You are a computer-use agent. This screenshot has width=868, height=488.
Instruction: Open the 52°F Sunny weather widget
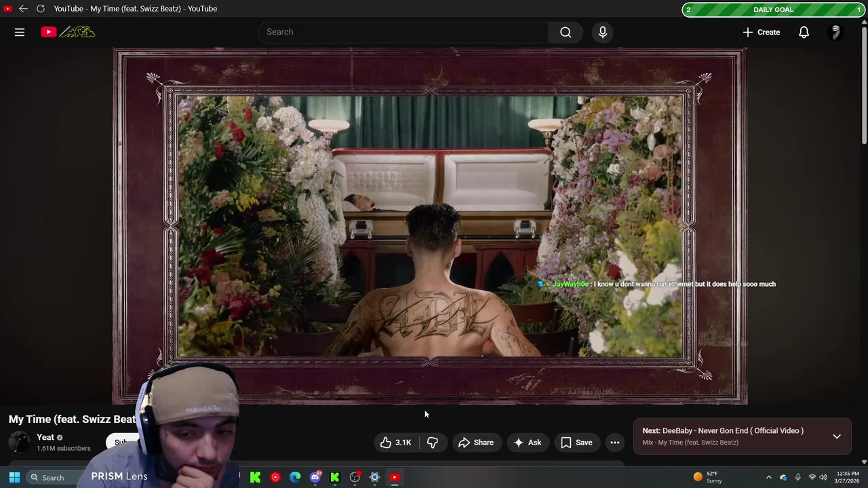pos(707,477)
